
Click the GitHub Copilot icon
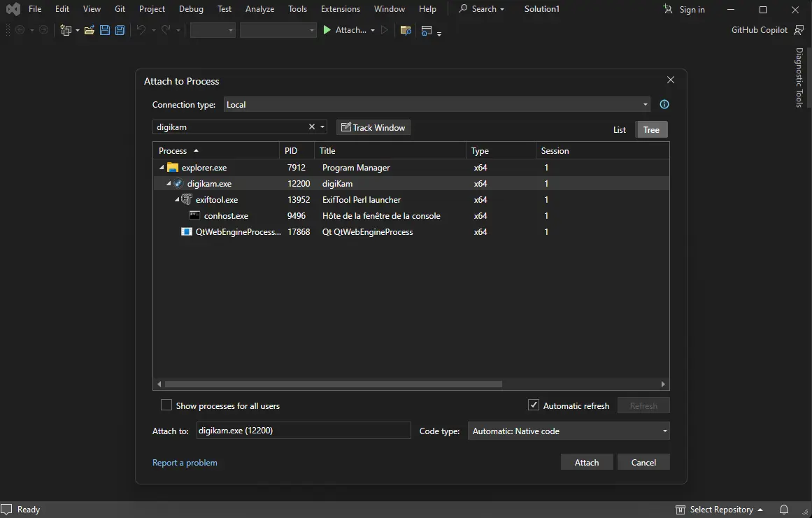tap(799, 30)
